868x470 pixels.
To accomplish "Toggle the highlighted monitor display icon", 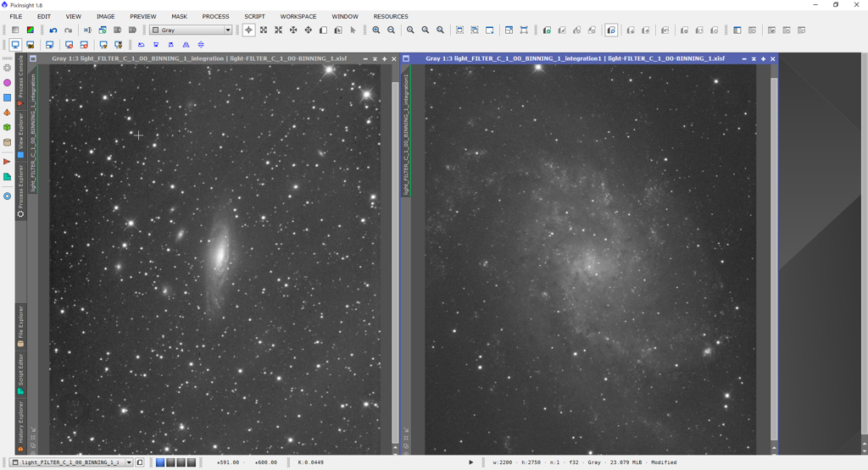I will pyautogui.click(x=15, y=45).
